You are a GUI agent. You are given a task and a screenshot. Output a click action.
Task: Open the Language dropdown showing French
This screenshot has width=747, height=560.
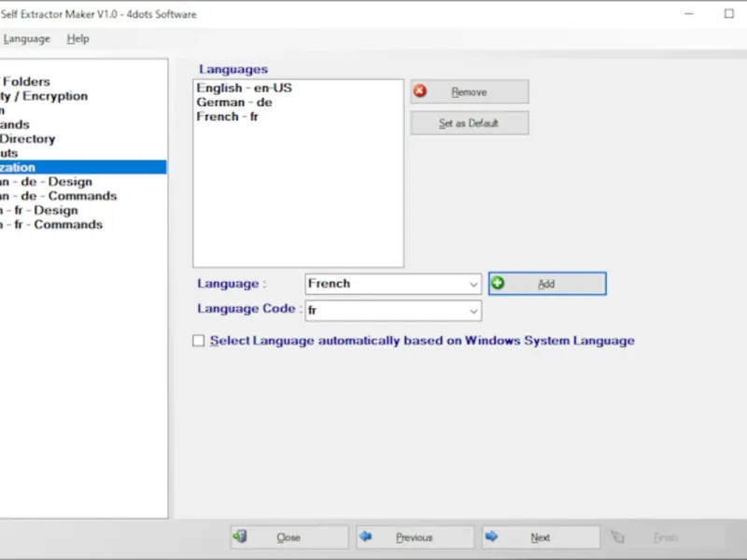point(473,285)
